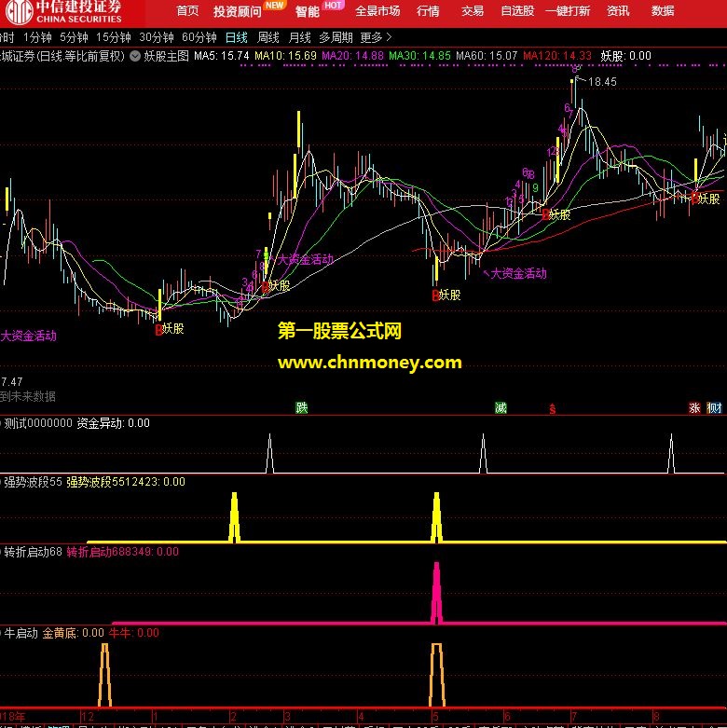Image resolution: width=727 pixels, height=728 pixels.
Task: Click the MA5: 15.74 value
Action: tap(222, 56)
